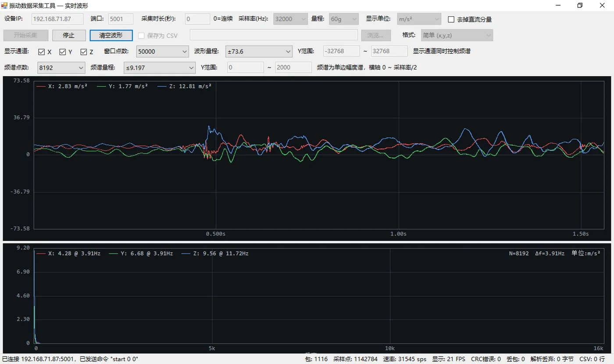Click the N=8192 Δf=3.91Hz label

point(537,253)
